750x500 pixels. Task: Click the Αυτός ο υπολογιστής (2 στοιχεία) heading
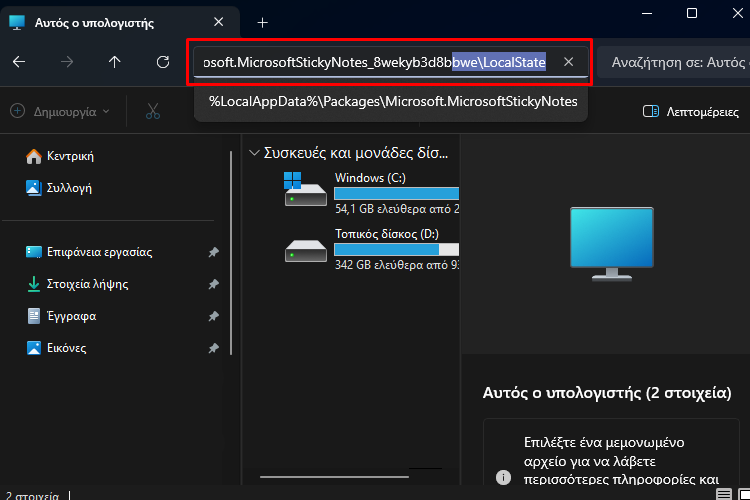(x=607, y=393)
